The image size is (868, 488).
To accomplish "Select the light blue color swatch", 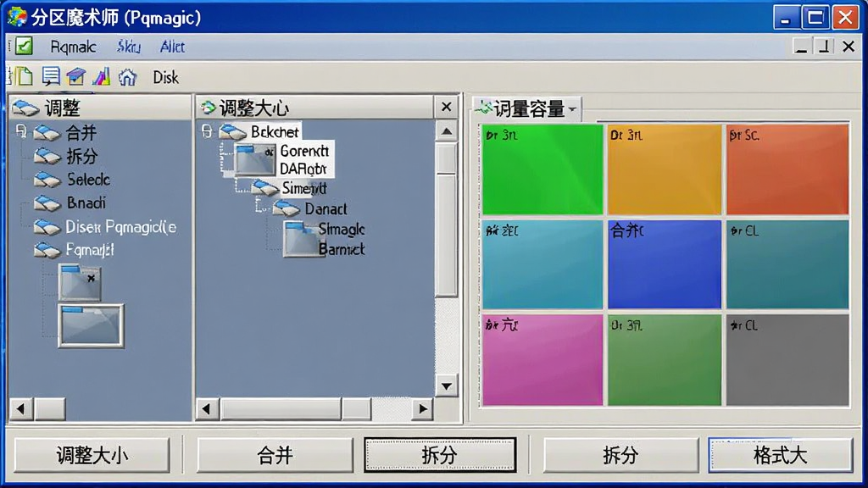I will (542, 264).
